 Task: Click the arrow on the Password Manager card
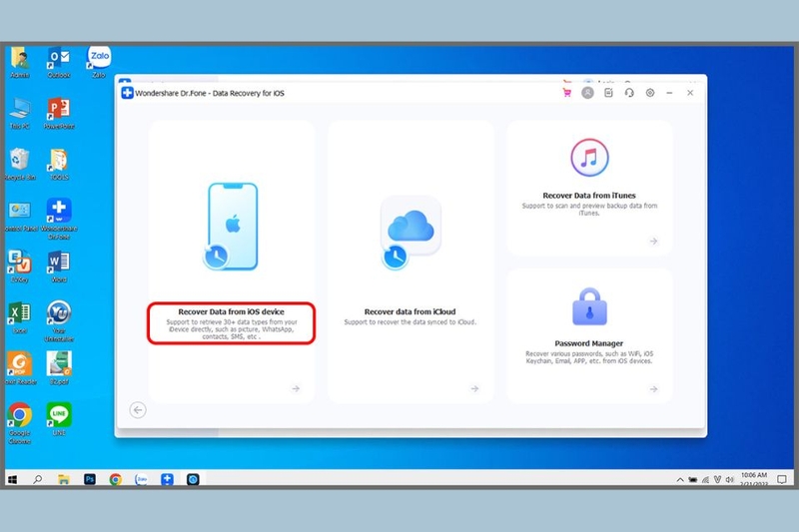(654, 389)
